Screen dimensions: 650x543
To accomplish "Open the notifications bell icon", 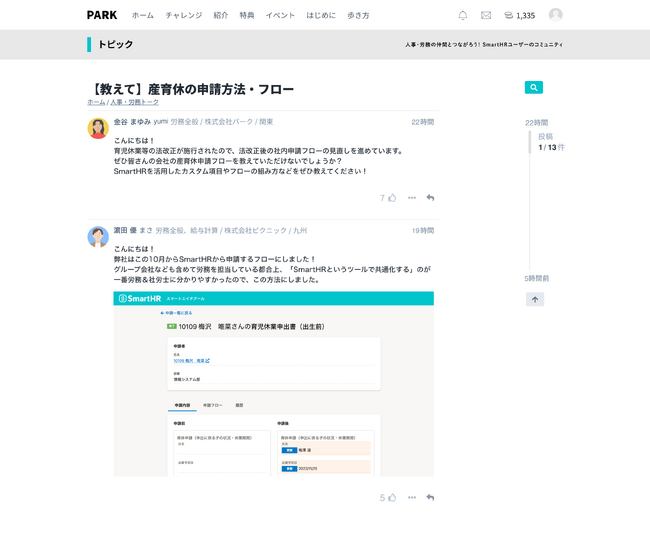I will coord(462,15).
